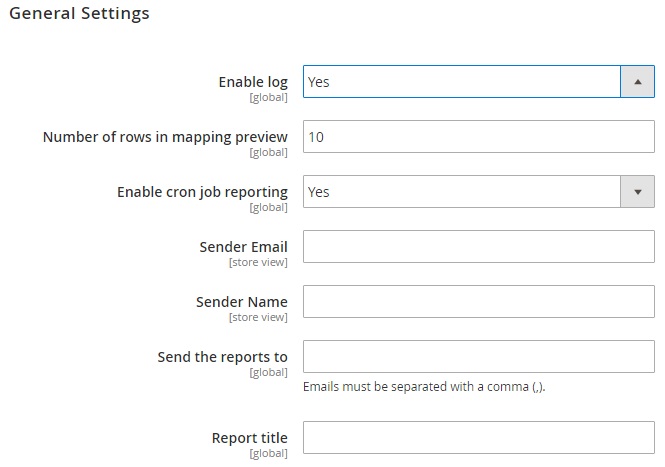665x467 pixels.
Task: Click the Enable log label
Action: point(253,82)
